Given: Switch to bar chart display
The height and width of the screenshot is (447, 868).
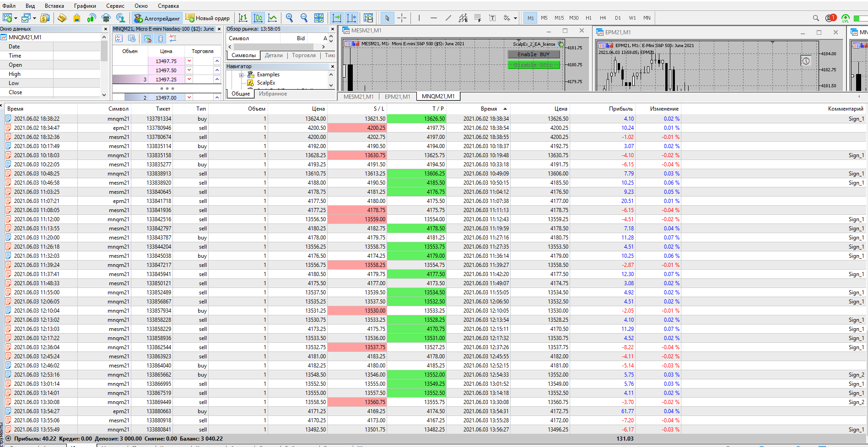Looking at the screenshot, I should coord(243,18).
